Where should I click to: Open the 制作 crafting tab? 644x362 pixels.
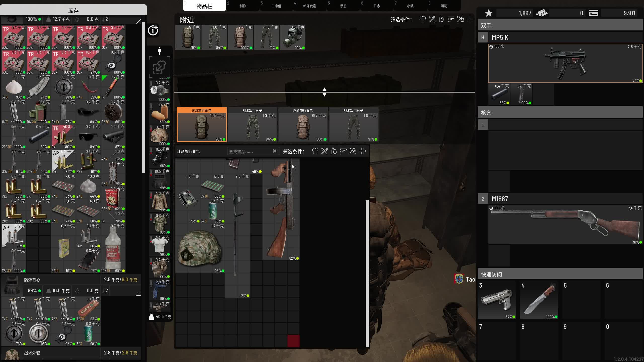click(x=243, y=6)
